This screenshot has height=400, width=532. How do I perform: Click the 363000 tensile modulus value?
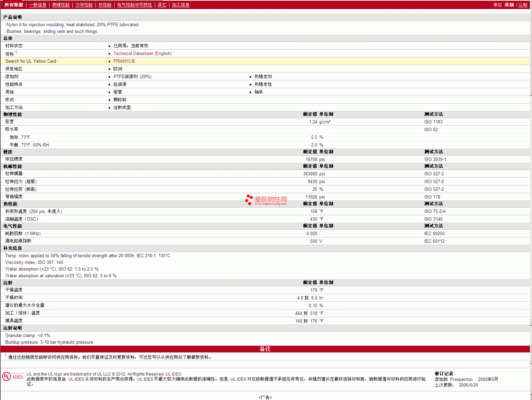[x=310, y=174]
